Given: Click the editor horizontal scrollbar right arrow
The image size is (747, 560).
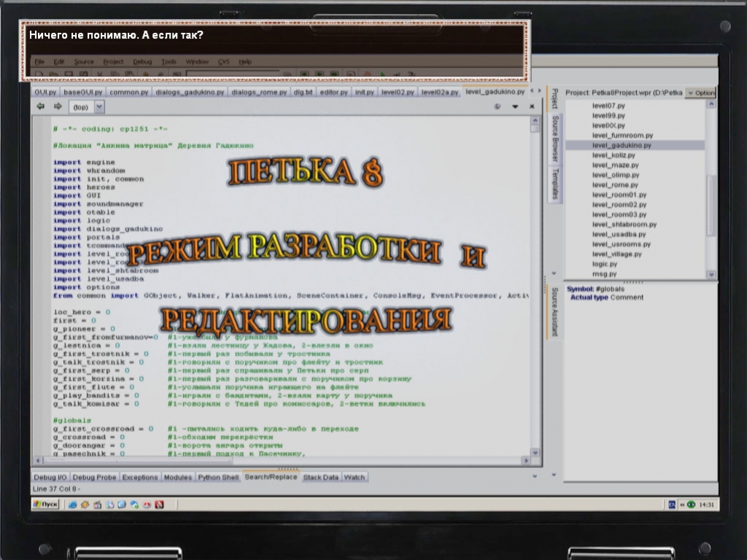Looking at the screenshot, I should [x=525, y=461].
